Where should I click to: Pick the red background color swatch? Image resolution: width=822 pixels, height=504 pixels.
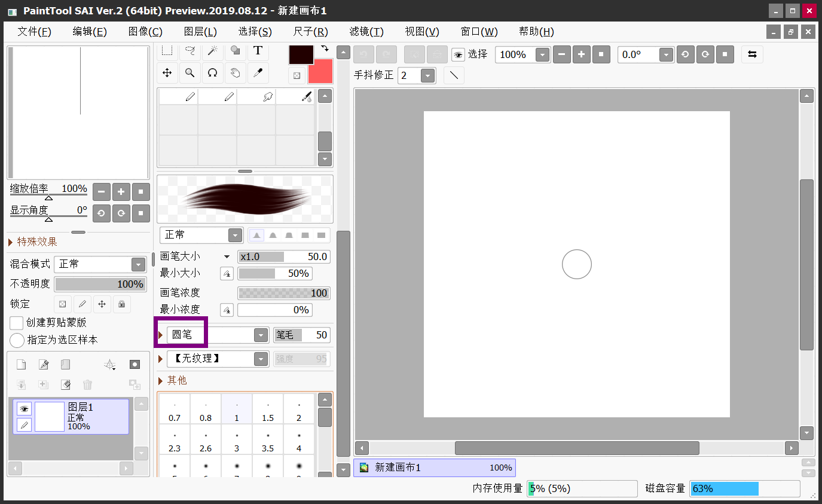point(321,72)
